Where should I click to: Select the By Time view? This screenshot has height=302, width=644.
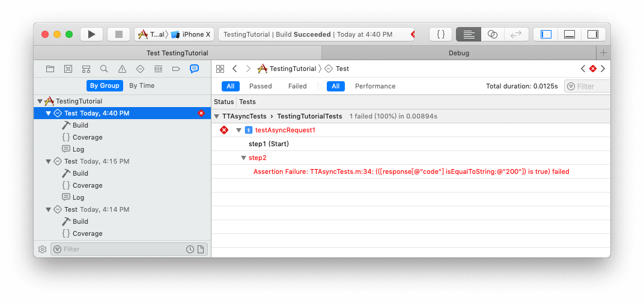[x=142, y=85]
